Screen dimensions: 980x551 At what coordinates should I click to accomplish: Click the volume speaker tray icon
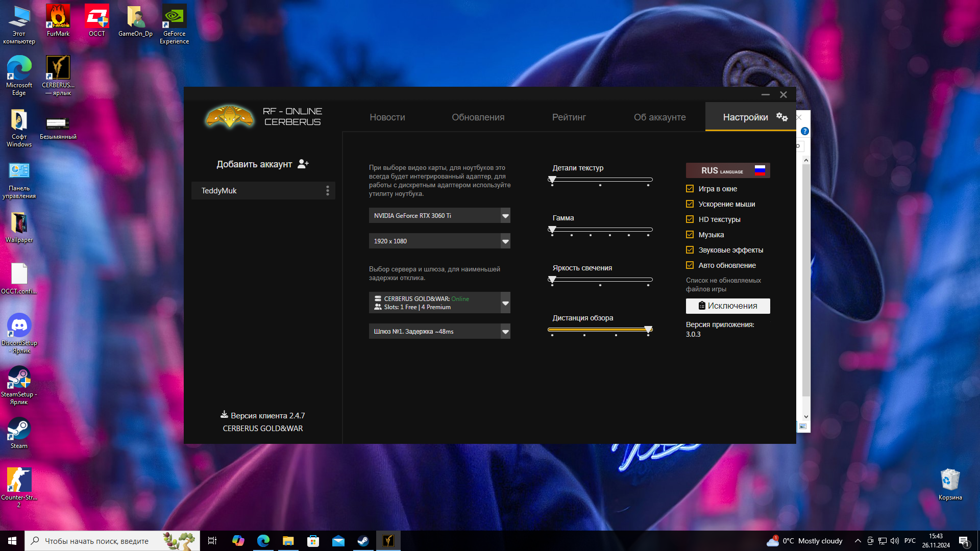click(894, 541)
